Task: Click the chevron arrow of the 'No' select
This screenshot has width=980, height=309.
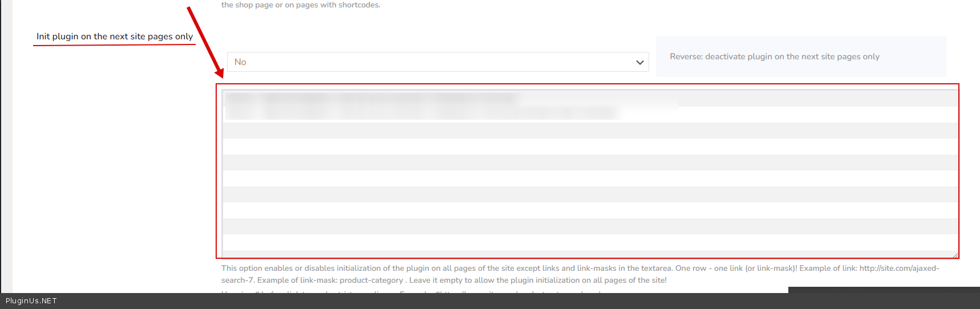Action: (x=639, y=62)
